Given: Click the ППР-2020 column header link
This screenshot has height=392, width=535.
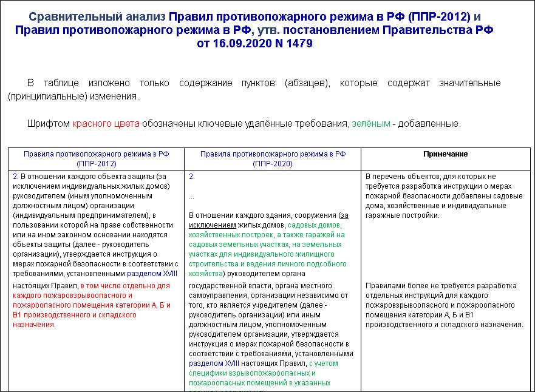Looking at the screenshot, I should 273,159.
